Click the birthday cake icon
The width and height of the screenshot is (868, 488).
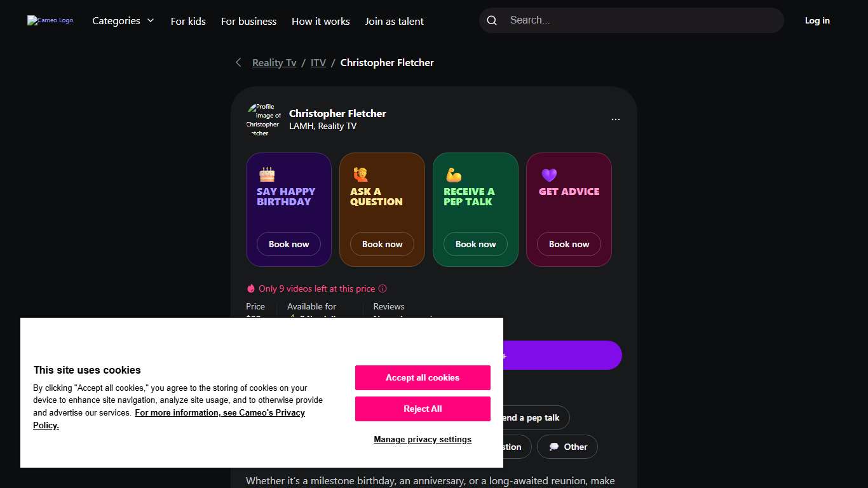[267, 175]
